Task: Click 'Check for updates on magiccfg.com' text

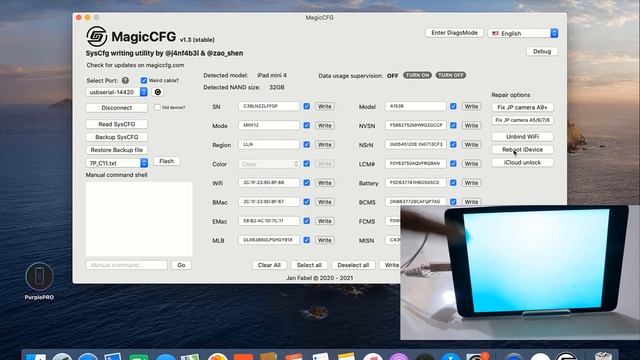Action: pos(135,65)
